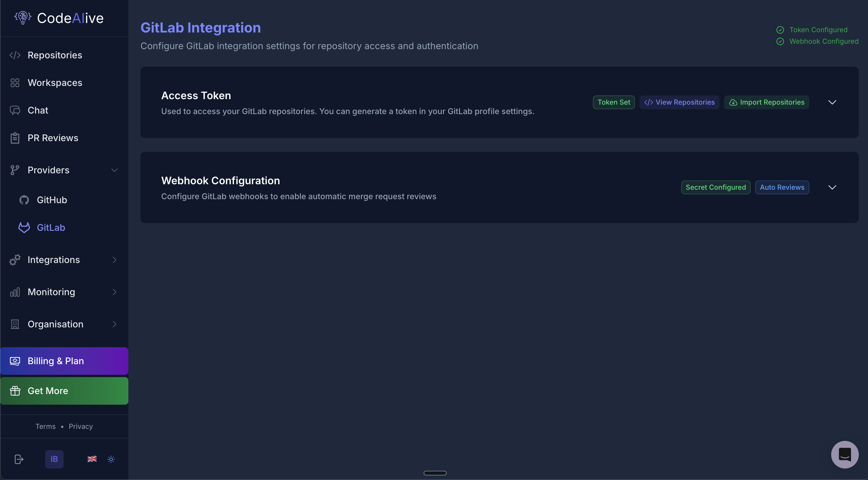The width and height of the screenshot is (868, 480).
Task: Select the GitHub provider
Action: tap(52, 199)
